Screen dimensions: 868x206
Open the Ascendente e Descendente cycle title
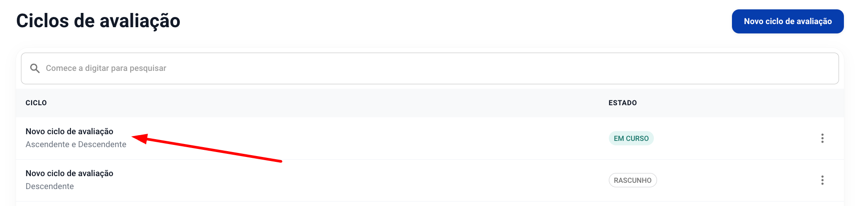coord(70,132)
